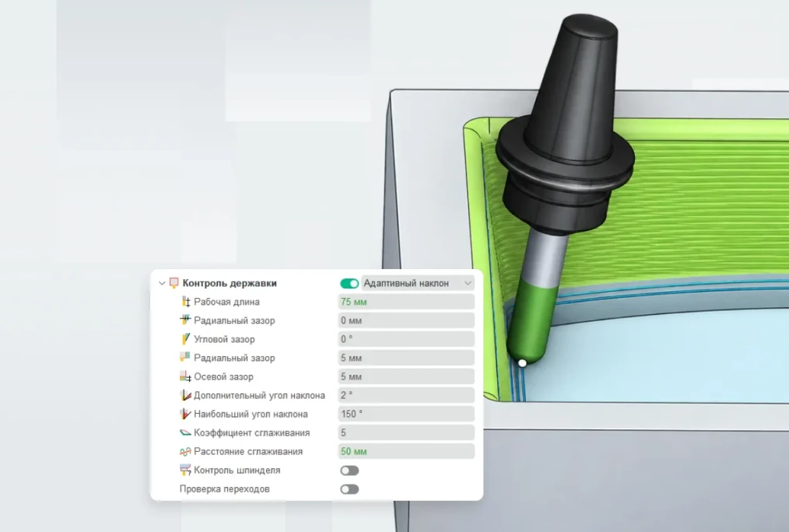Screen dimensions: 789x532
Task: Click the Наибольший угол наклона 150° field
Action: (406, 414)
